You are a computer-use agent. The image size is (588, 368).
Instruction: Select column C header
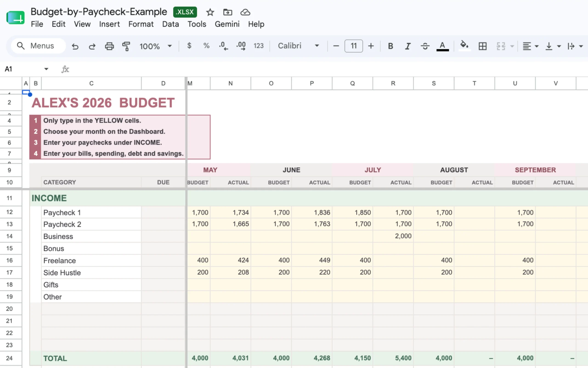[91, 83]
